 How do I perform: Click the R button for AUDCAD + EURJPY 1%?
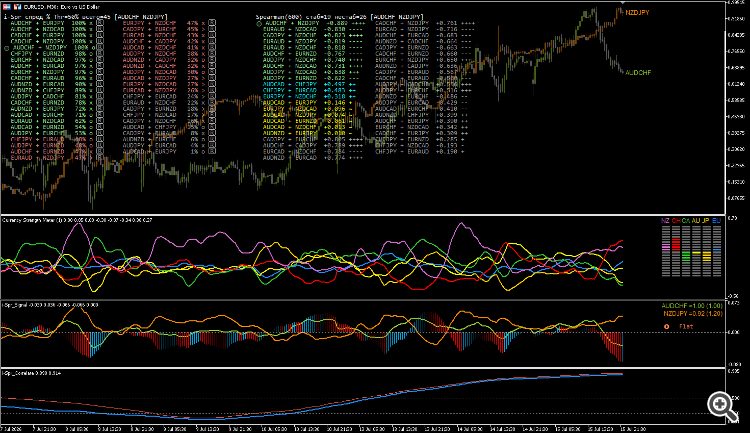point(212,152)
